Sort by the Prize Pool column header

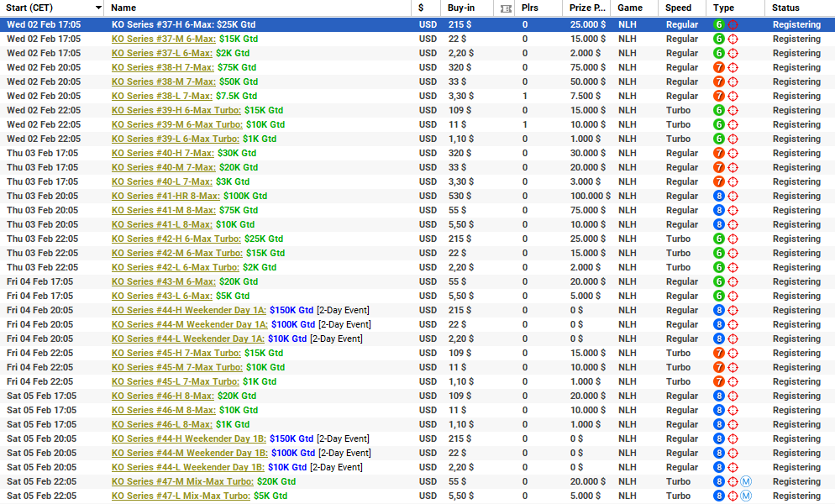[587, 8]
